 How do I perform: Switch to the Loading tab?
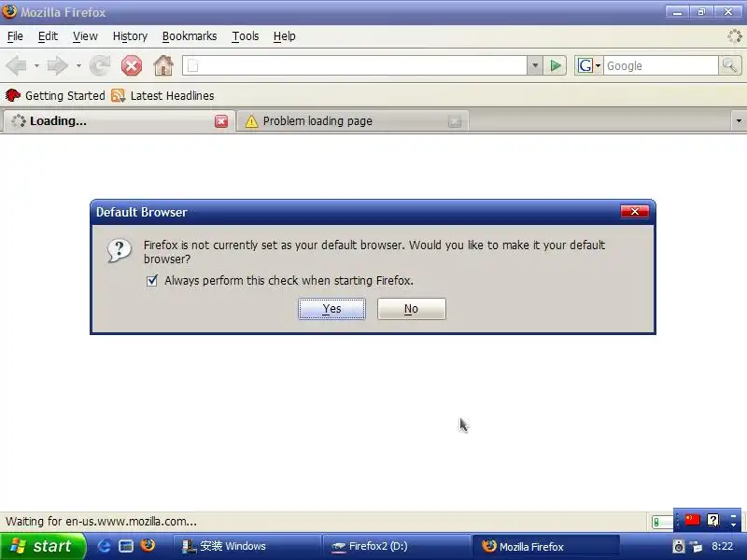coord(120,121)
